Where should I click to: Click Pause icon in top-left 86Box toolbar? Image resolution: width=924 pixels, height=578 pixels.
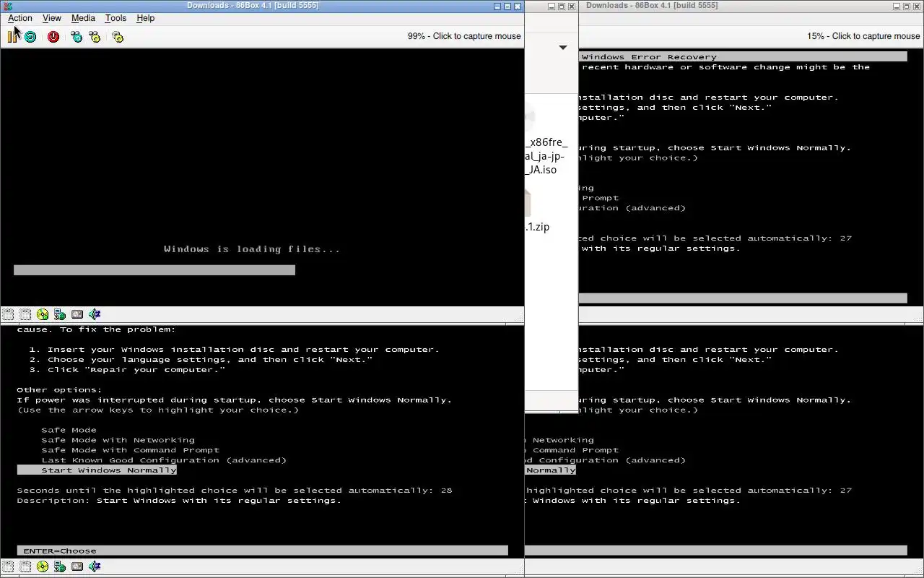pyautogui.click(x=12, y=36)
